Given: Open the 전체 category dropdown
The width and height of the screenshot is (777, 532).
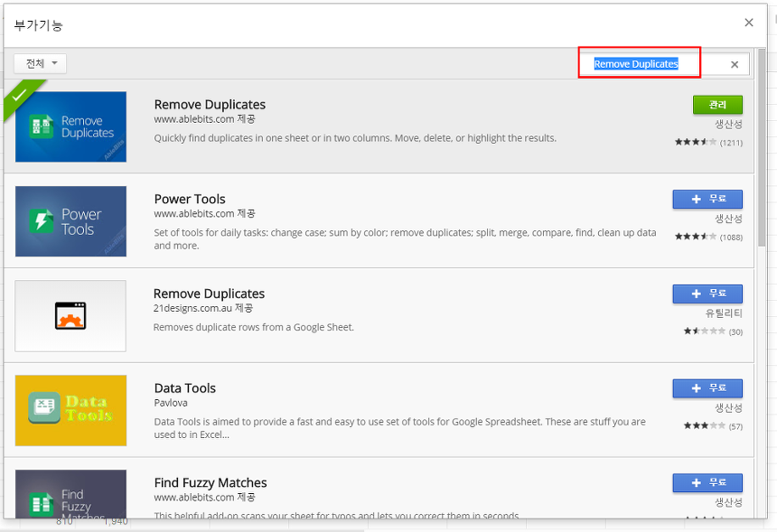Looking at the screenshot, I should click(40, 63).
